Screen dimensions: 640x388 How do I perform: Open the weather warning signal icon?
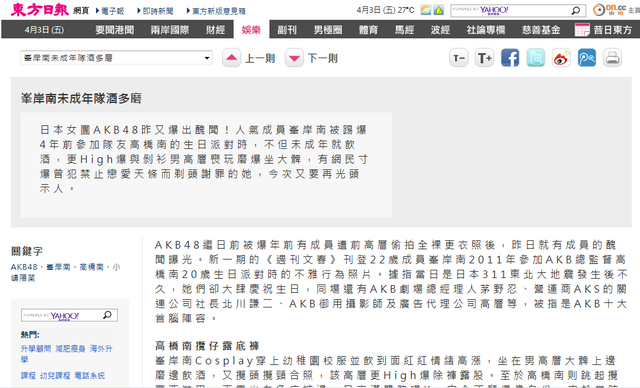tap(439, 10)
